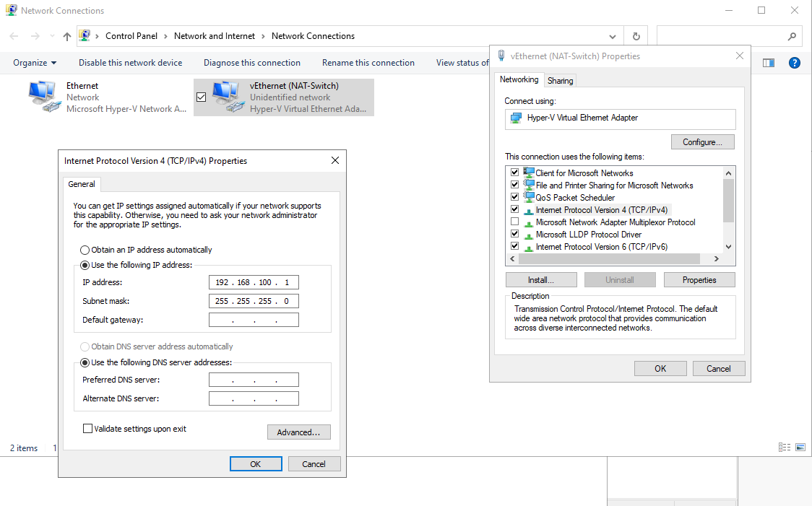The height and width of the screenshot is (506, 812).
Task: Click the Client for Microsoft Networks icon
Action: point(528,173)
